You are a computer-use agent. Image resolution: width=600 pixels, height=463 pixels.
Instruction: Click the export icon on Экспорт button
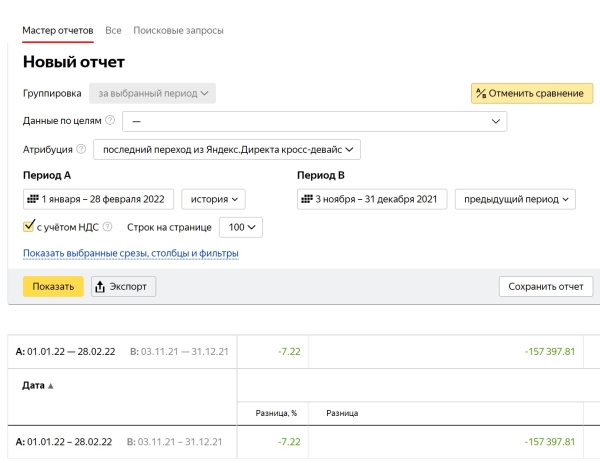pyautogui.click(x=100, y=287)
